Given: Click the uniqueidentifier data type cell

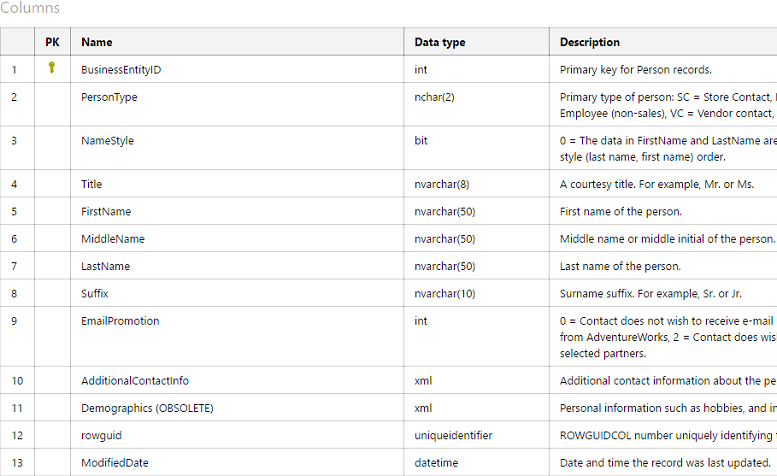Looking at the screenshot, I should coord(453,435).
